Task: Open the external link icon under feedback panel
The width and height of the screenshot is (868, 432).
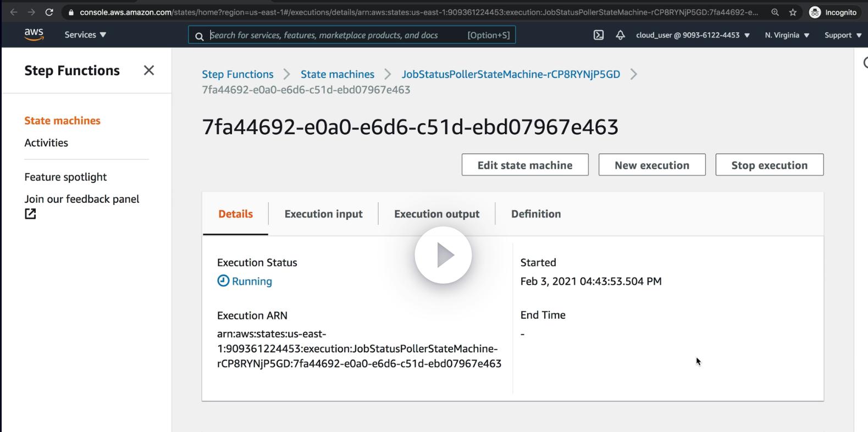Action: click(x=30, y=214)
